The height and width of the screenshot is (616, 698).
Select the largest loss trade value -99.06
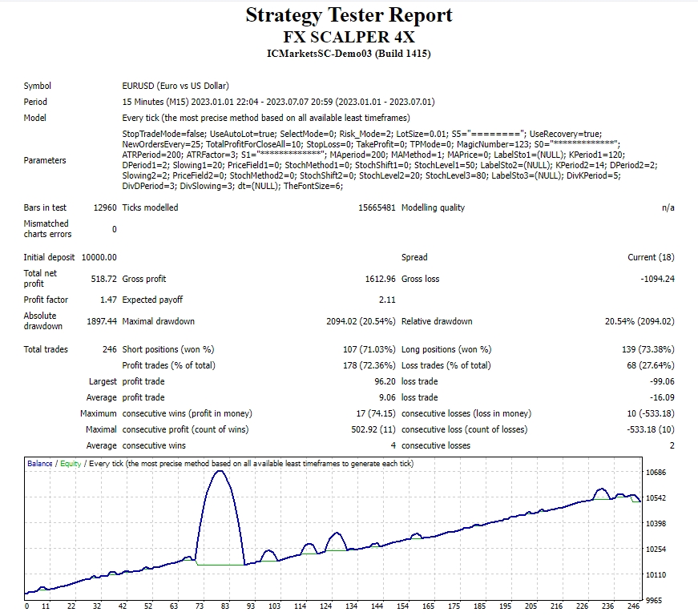tap(662, 381)
